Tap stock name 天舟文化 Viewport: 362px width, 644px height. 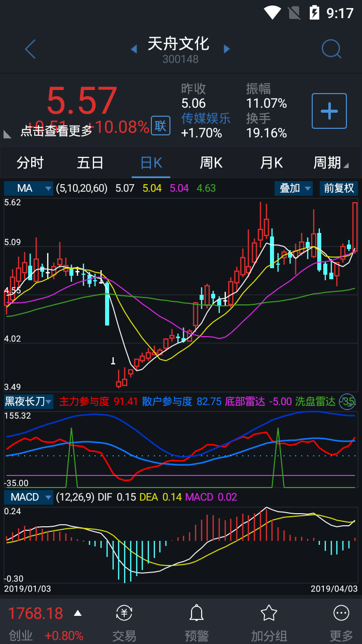[x=178, y=43]
